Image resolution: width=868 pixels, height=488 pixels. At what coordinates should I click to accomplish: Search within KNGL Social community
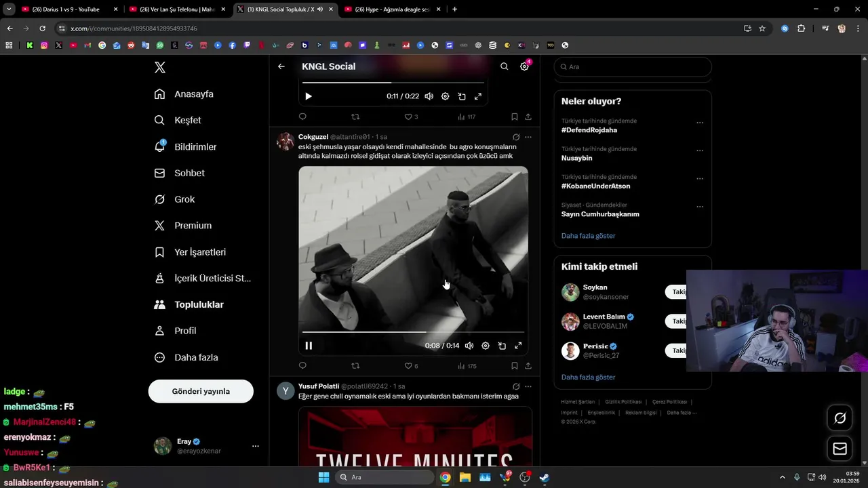coord(504,66)
